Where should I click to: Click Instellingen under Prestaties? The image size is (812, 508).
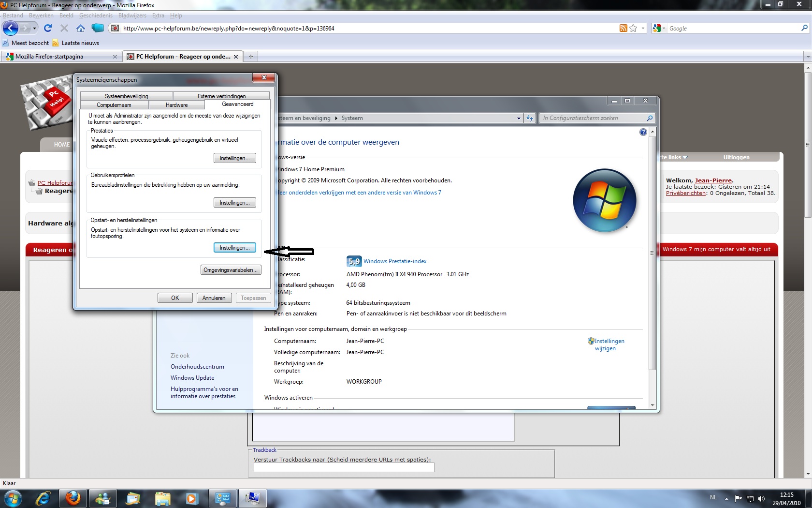click(x=234, y=158)
